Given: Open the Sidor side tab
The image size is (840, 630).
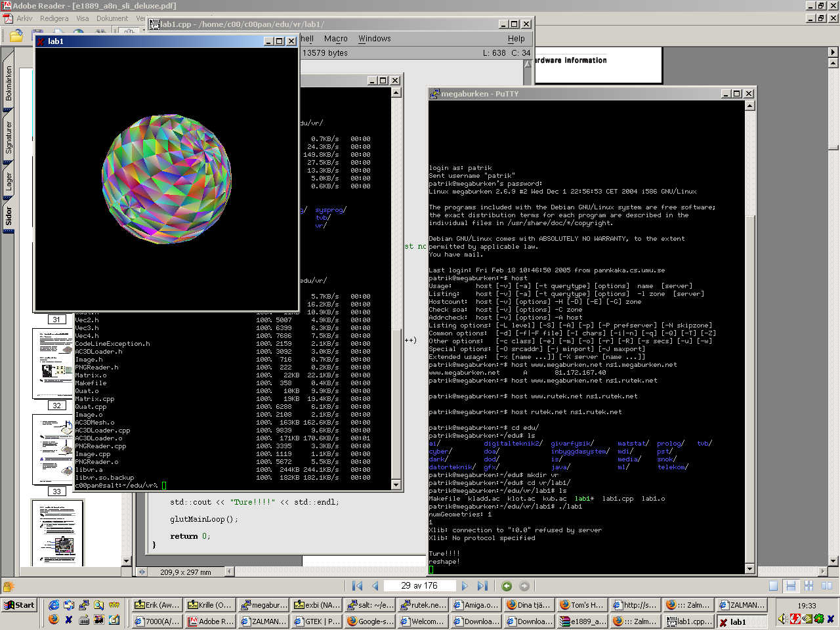Looking at the screenshot, I should (9, 217).
